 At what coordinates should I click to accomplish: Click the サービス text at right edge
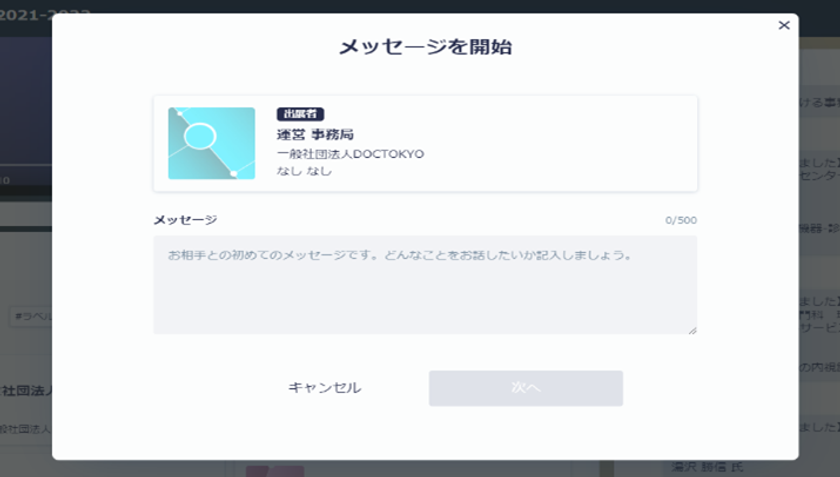[818, 327]
